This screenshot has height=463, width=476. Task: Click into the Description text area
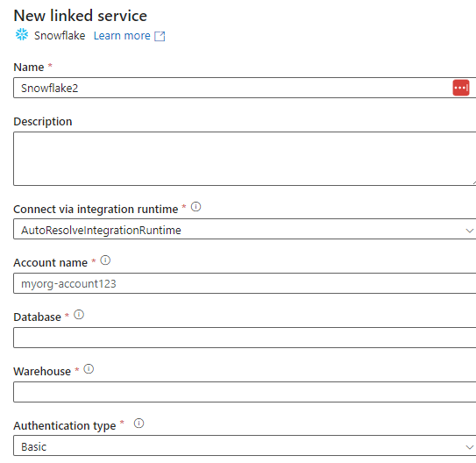(245, 159)
